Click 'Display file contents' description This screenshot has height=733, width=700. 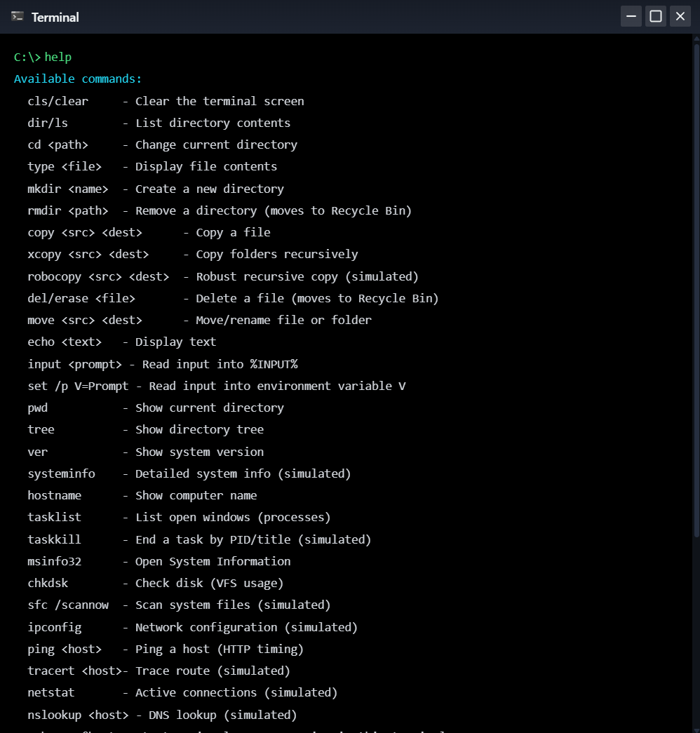(206, 166)
